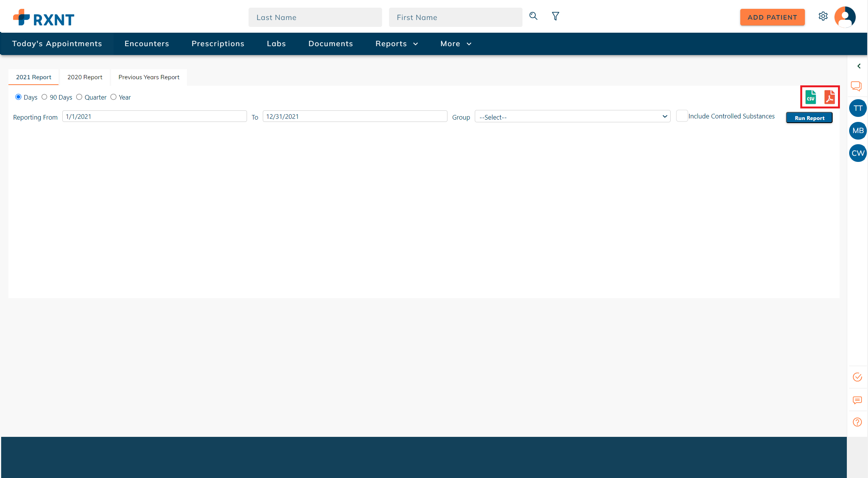Viewport: 868px width, 478px height.
Task: Click the patient search magnifier icon
Action: (533, 16)
